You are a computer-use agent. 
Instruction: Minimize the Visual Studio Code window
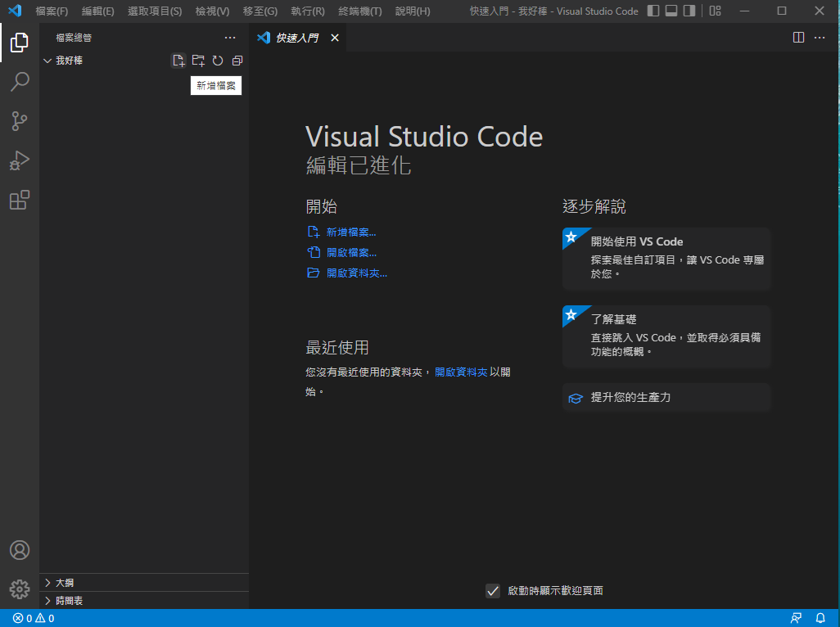tap(744, 11)
